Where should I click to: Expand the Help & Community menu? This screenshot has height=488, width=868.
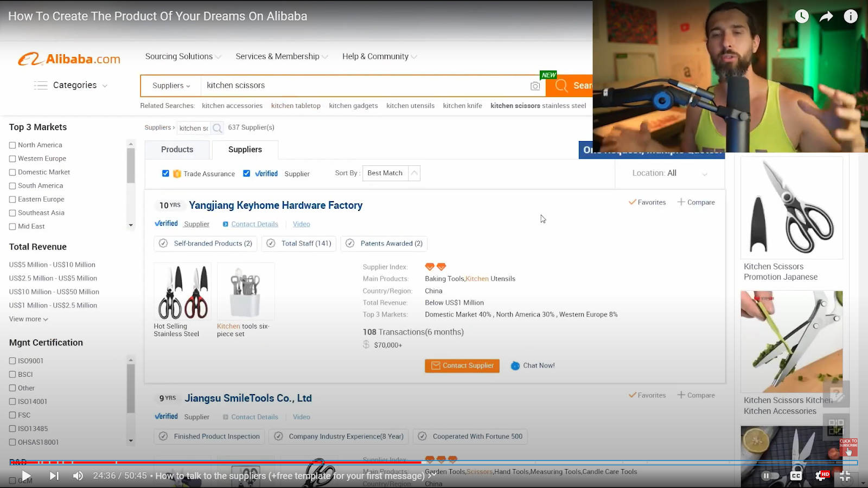(x=379, y=56)
